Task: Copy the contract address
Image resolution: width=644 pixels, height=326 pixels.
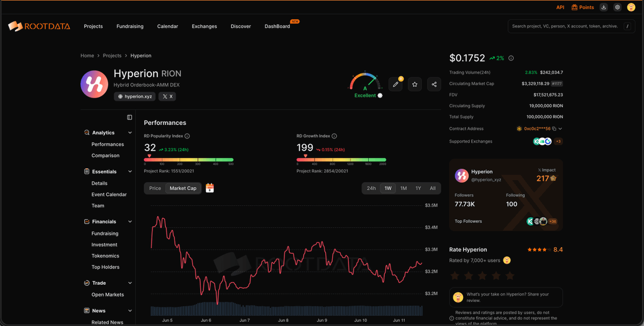Action: pyautogui.click(x=554, y=129)
